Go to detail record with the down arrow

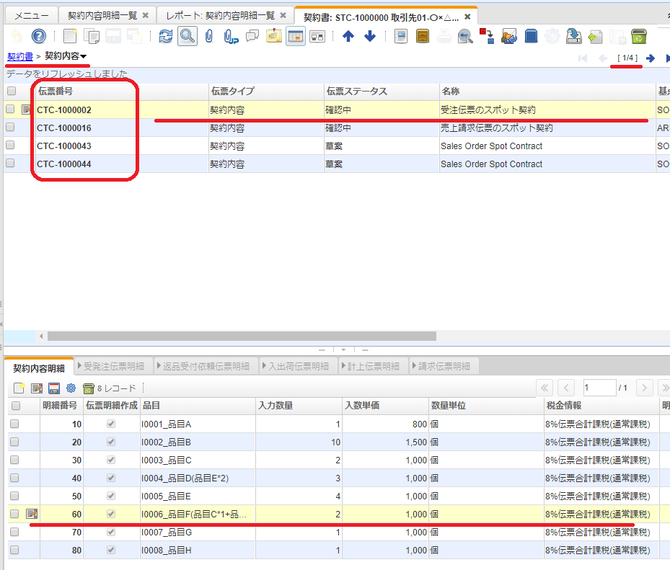pos(370,36)
